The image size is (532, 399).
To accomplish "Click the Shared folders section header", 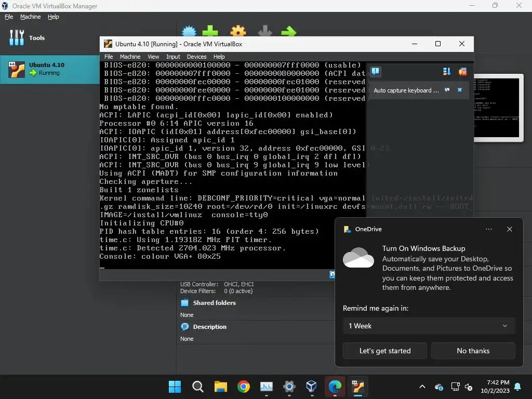I will [214, 303].
